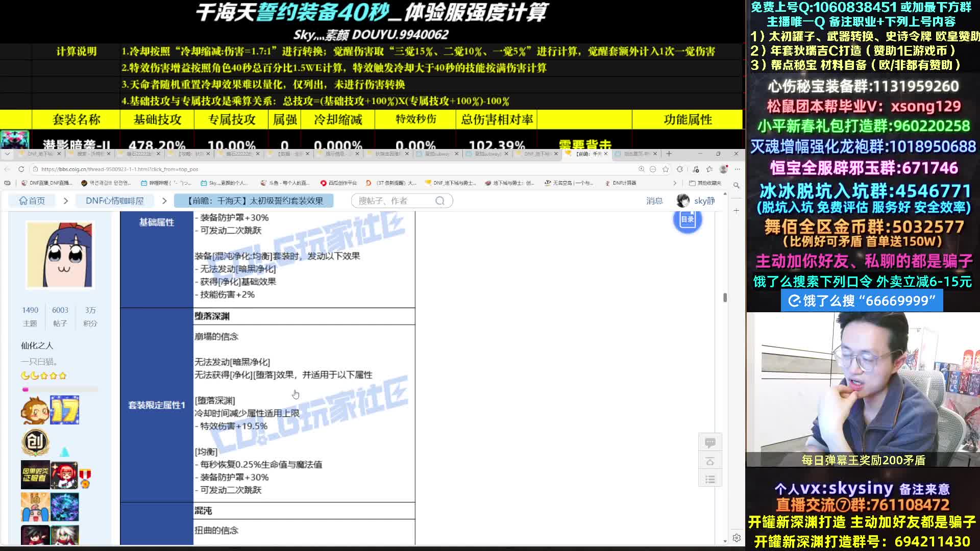Screen dimensions: 980x551
Task: Click the favorite star icon in address bar
Action: pyautogui.click(x=666, y=169)
